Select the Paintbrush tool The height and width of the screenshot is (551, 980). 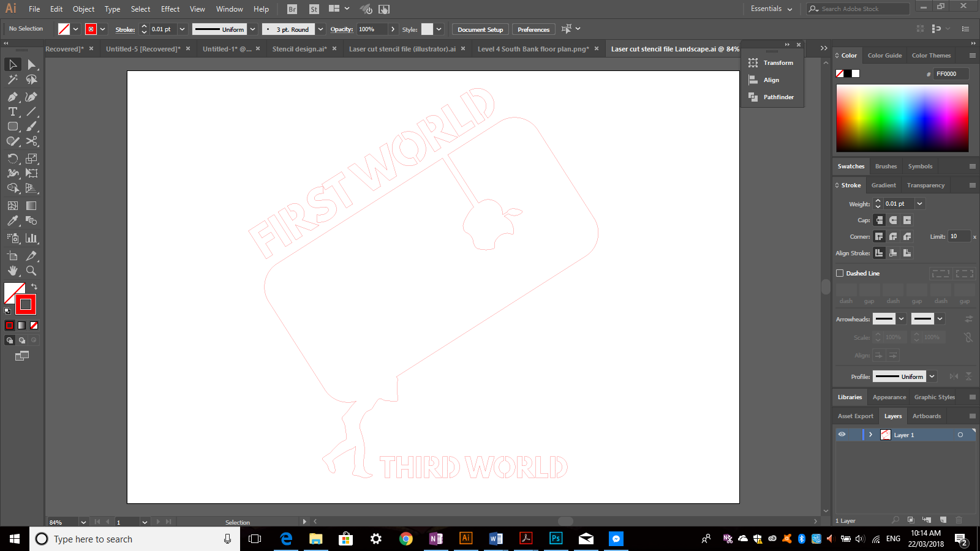tap(32, 126)
